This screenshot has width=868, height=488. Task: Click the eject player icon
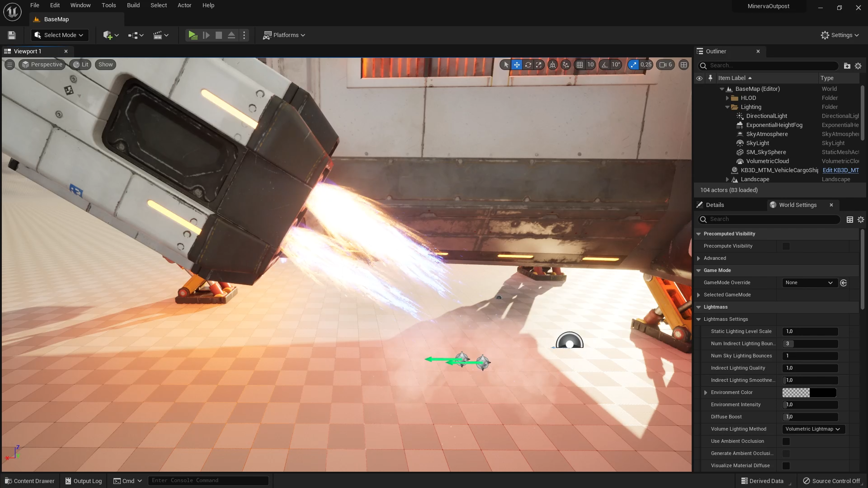231,35
